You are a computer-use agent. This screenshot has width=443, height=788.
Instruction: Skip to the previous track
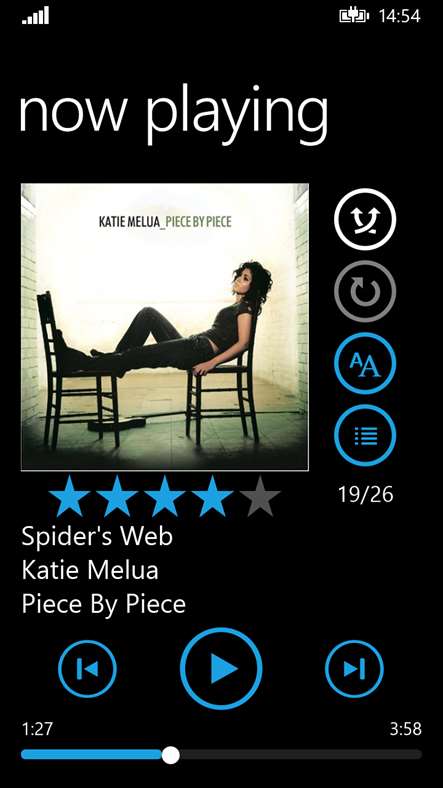pos(87,669)
